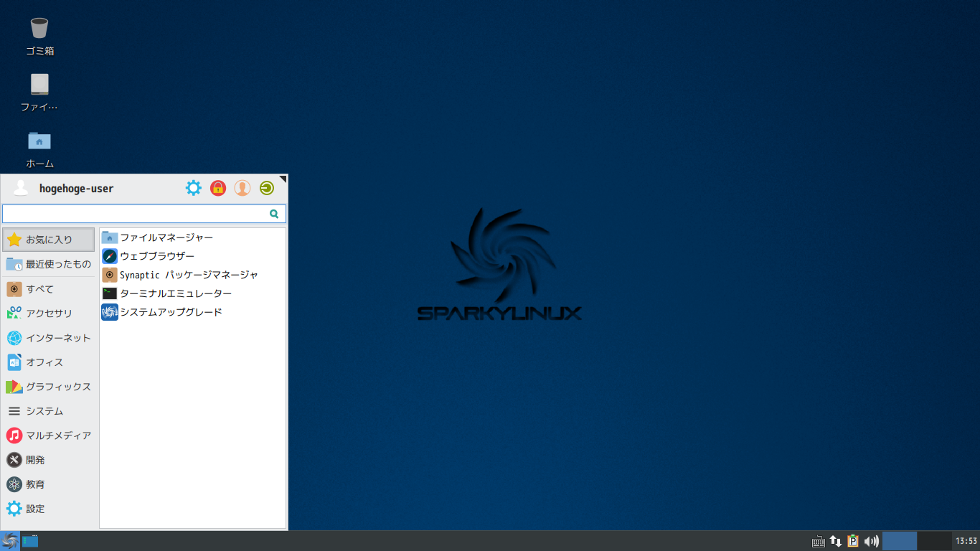The width and height of the screenshot is (980, 551).
Task: Click the hogehoge-user name label
Action: point(76,189)
